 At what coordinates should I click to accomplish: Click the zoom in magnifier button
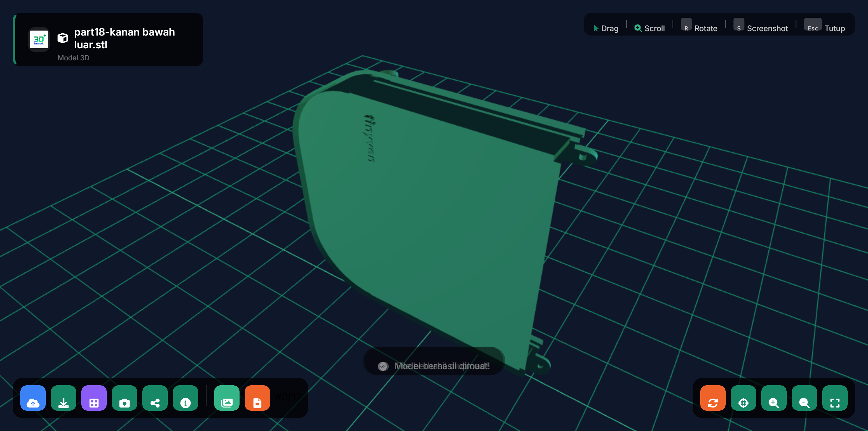click(774, 398)
